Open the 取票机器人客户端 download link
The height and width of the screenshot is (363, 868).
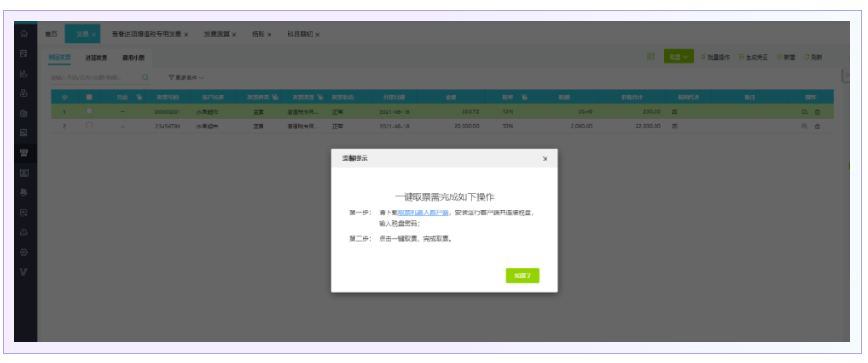click(423, 213)
